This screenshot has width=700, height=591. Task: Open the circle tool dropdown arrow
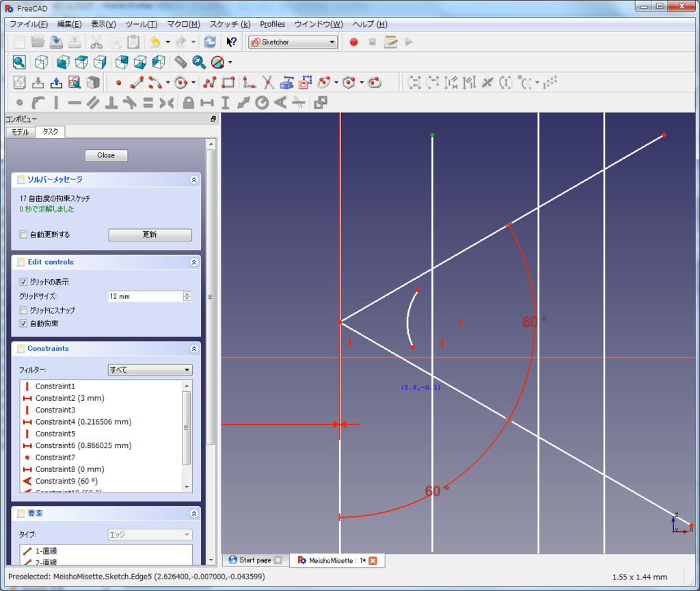tap(193, 83)
